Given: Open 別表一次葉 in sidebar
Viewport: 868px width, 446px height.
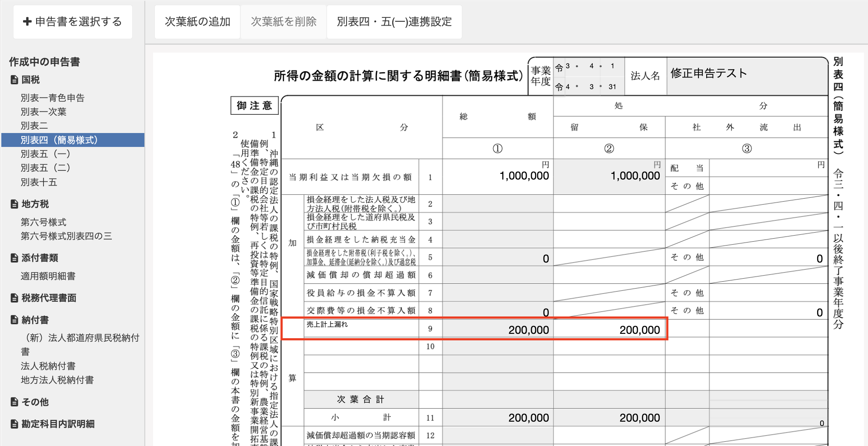Looking at the screenshot, I should 43,112.
